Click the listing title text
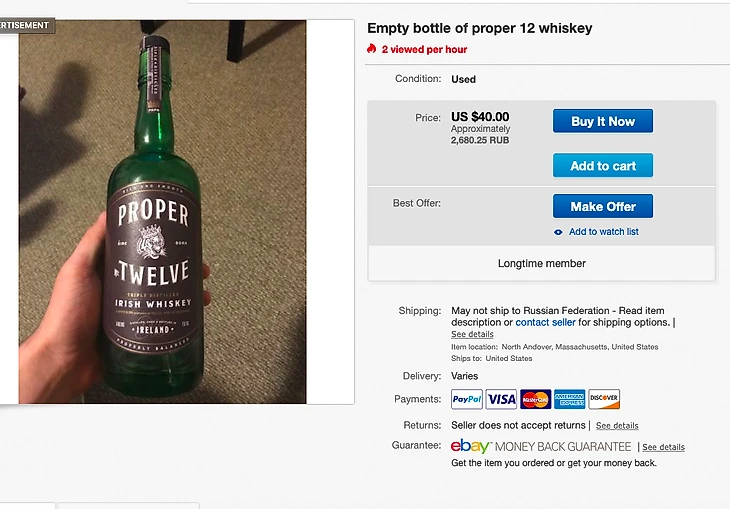The image size is (730, 509). pyautogui.click(x=480, y=28)
